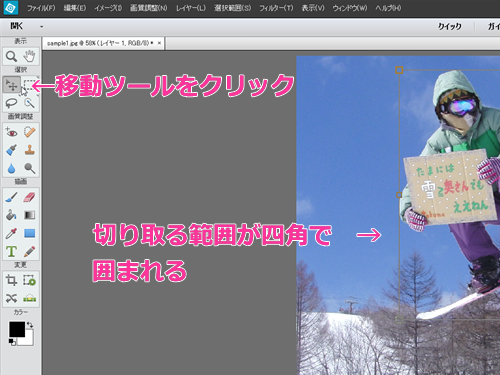Select the Red Eye Removal tool
Screen dimensions: 500x375
tap(11, 132)
